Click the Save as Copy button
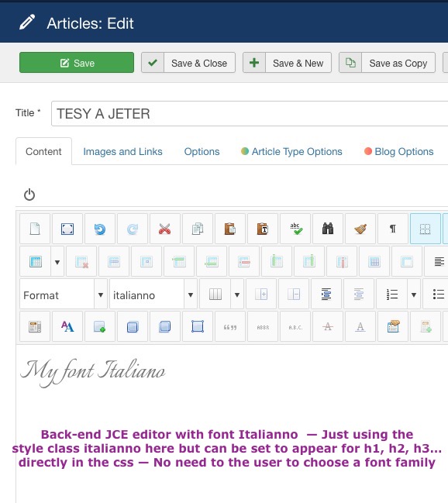 [388, 63]
